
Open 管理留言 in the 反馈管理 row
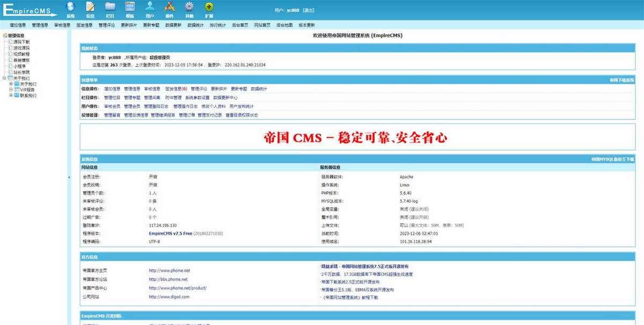(x=112, y=115)
